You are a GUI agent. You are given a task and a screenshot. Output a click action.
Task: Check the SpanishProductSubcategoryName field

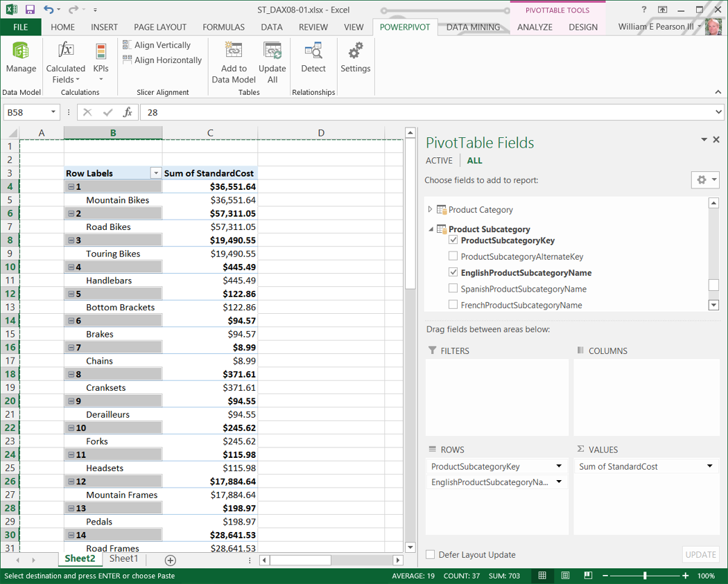453,288
